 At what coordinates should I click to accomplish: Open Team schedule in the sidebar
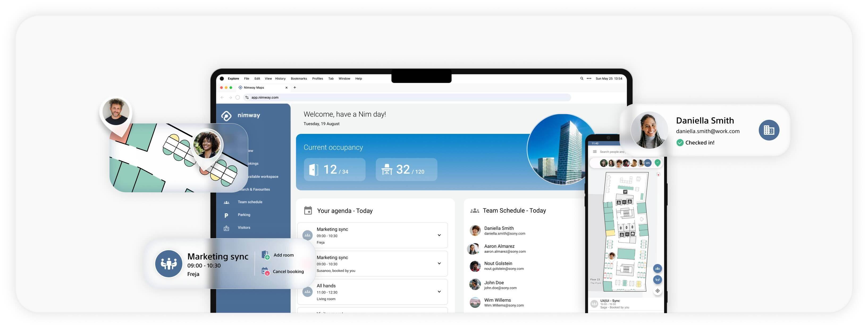pos(250,202)
